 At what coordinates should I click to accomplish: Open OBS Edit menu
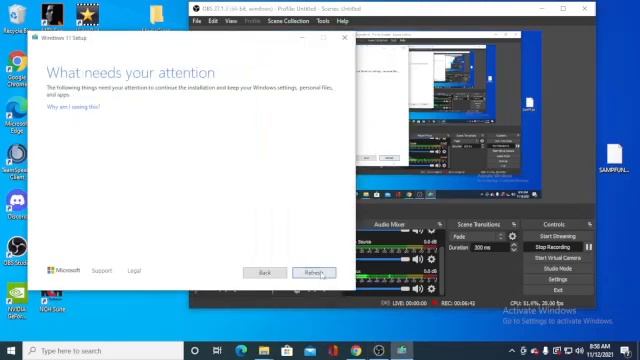click(x=213, y=21)
